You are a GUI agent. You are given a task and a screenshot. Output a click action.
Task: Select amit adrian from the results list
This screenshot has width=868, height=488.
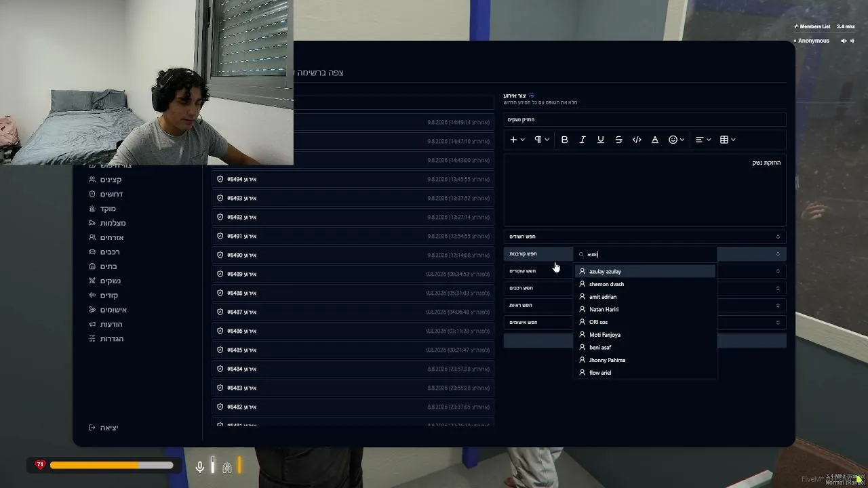(645, 297)
